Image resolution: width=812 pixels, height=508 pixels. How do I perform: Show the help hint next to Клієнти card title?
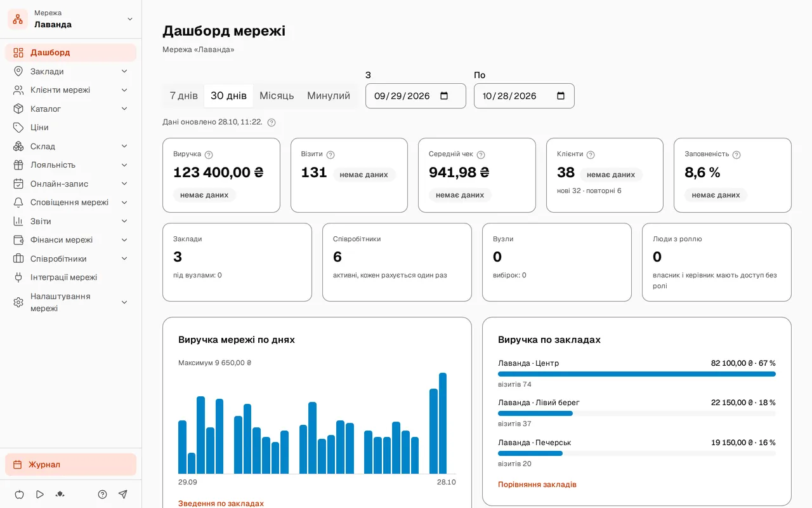pos(591,154)
